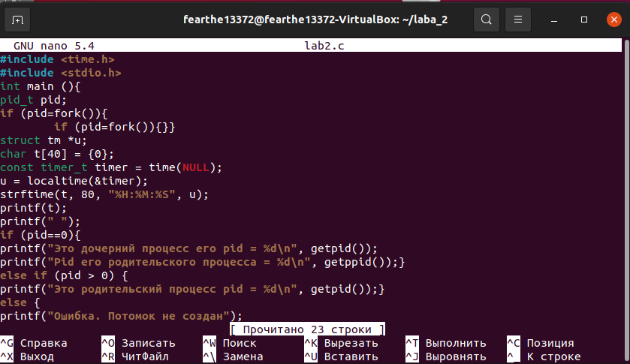Click the Pid его родительского процесса line
630x364 pixels.
click(203, 262)
